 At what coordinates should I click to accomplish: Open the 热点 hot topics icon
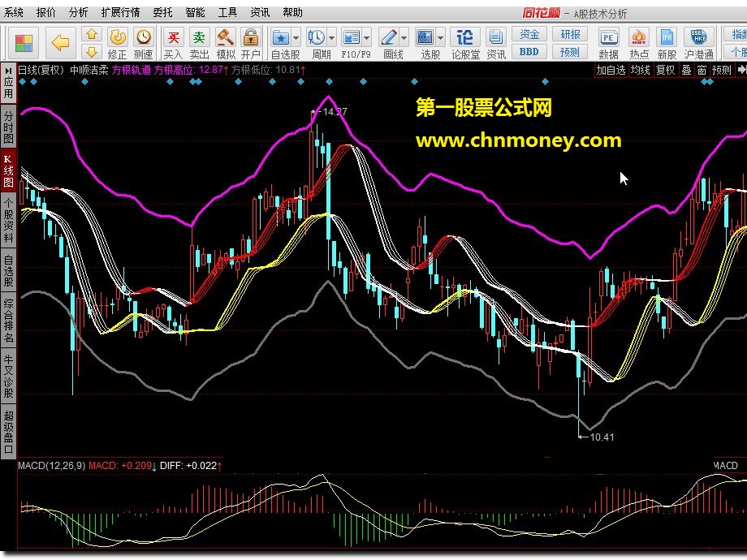click(x=639, y=43)
